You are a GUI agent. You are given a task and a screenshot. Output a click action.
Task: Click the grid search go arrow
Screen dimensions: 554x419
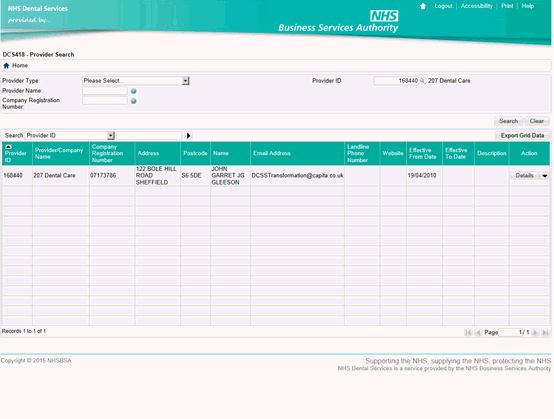pyautogui.click(x=188, y=136)
